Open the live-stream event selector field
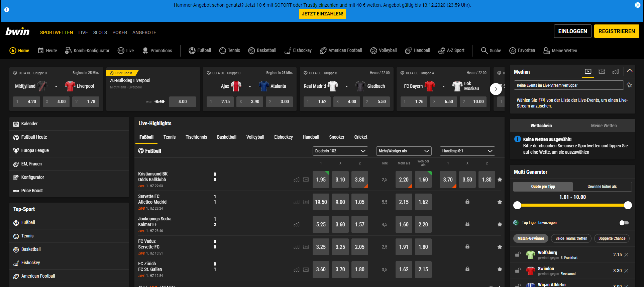This screenshot has height=287, width=644. [569, 85]
